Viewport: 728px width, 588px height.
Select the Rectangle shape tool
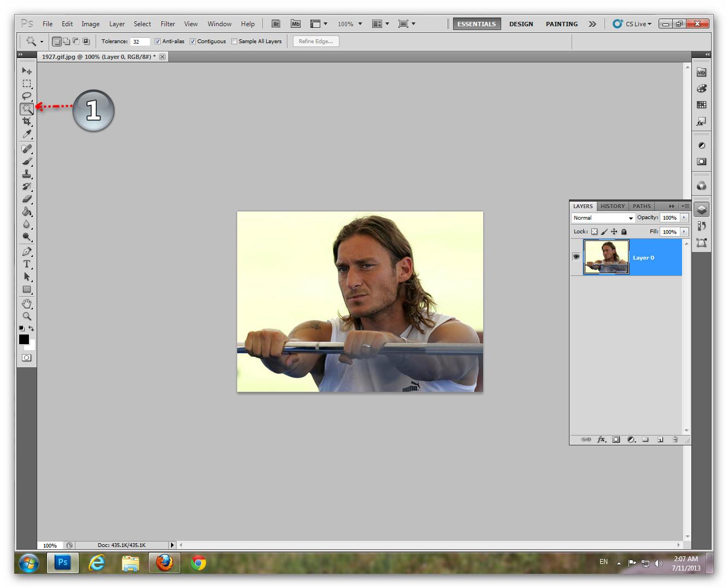[x=26, y=289]
